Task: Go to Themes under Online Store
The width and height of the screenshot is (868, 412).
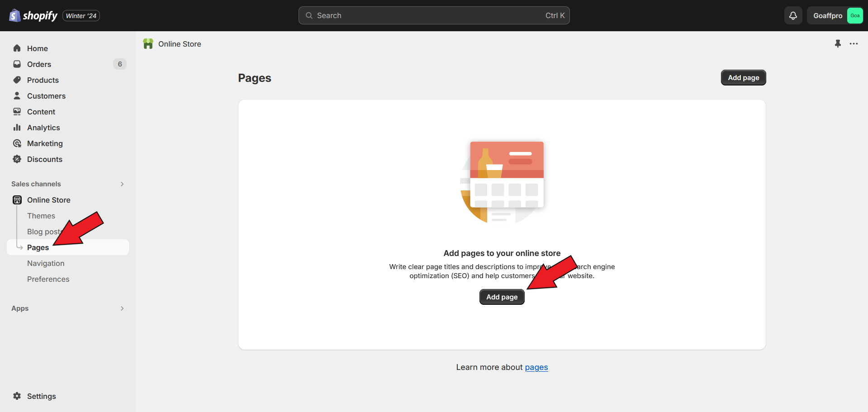Action: click(41, 216)
